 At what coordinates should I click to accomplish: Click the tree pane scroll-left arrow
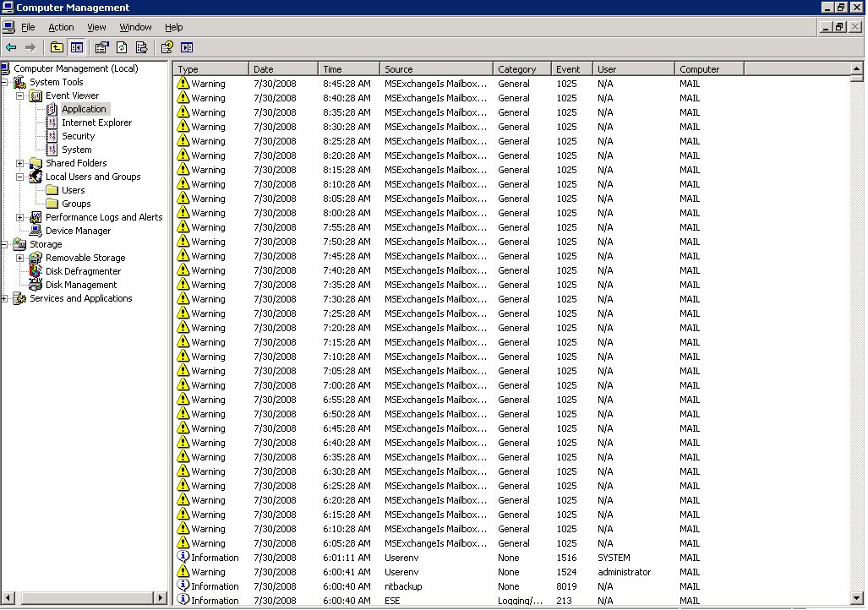click(8, 598)
